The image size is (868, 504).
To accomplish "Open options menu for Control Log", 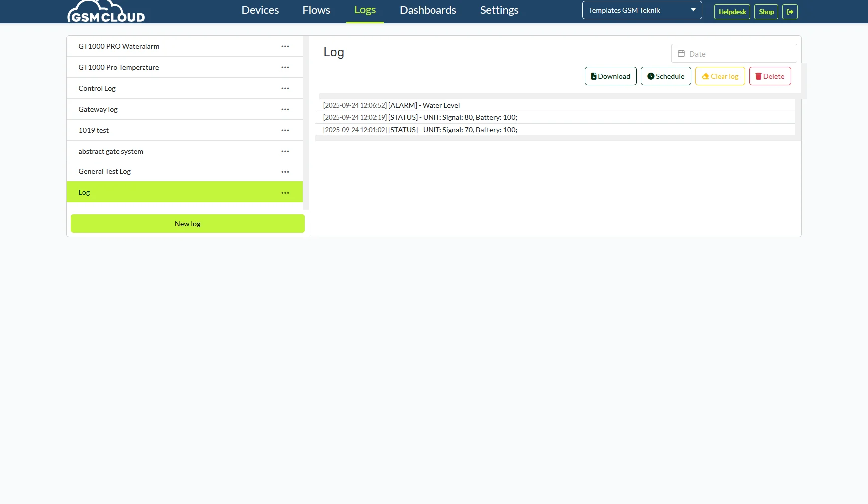I will (x=285, y=88).
